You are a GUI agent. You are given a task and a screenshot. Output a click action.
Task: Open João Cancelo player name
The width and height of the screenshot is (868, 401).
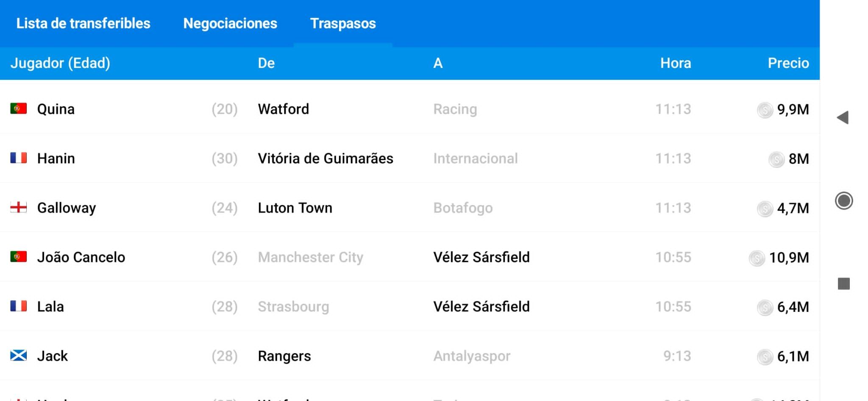click(81, 257)
